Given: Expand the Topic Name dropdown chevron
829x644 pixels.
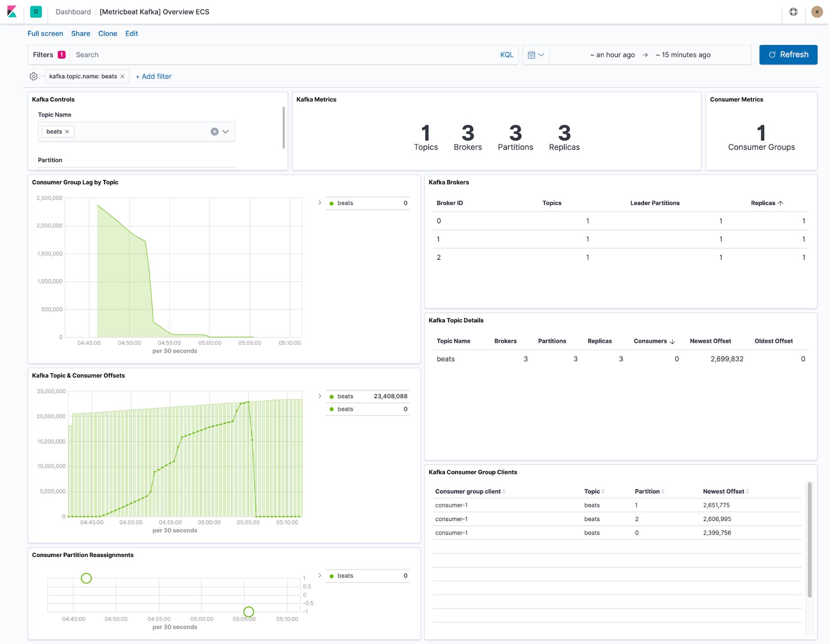Looking at the screenshot, I should click(x=226, y=131).
